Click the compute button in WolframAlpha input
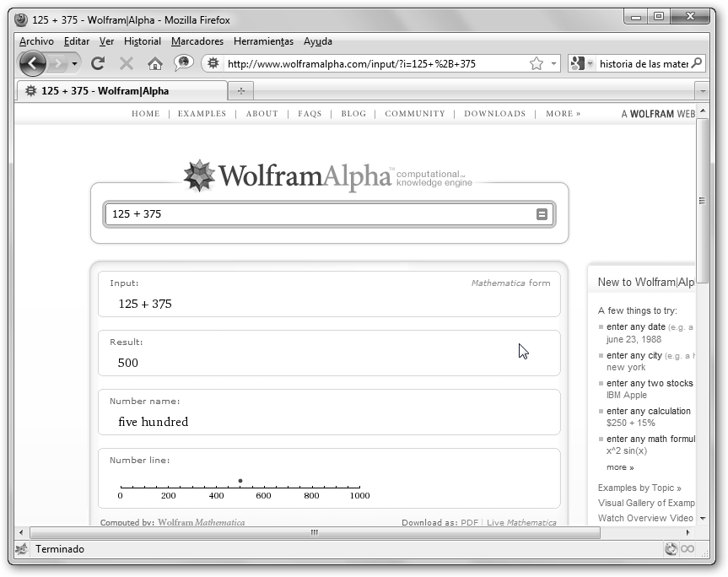The width and height of the screenshot is (728, 577). (542, 214)
